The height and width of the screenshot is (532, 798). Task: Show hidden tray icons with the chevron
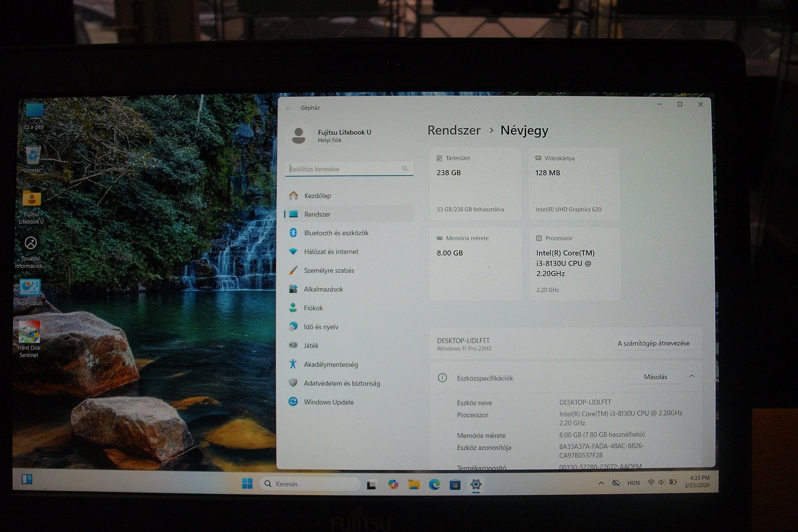tap(601, 483)
